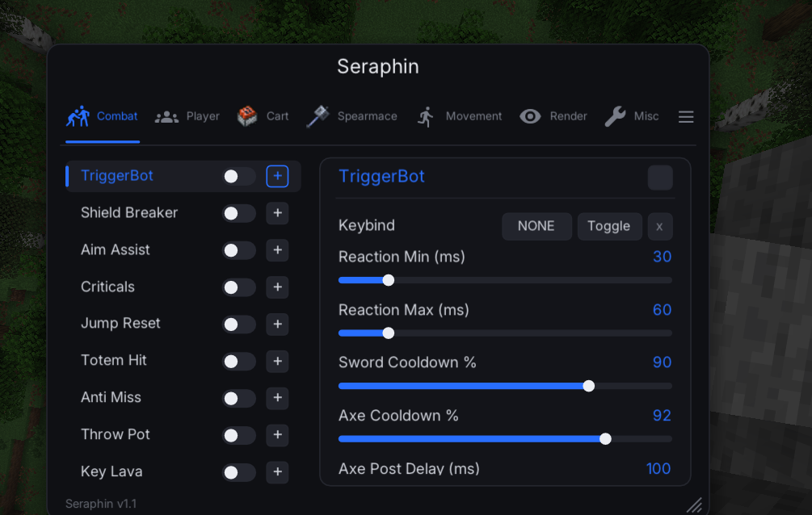
Task: Click the square box beside TriggerBot heading
Action: tap(660, 178)
